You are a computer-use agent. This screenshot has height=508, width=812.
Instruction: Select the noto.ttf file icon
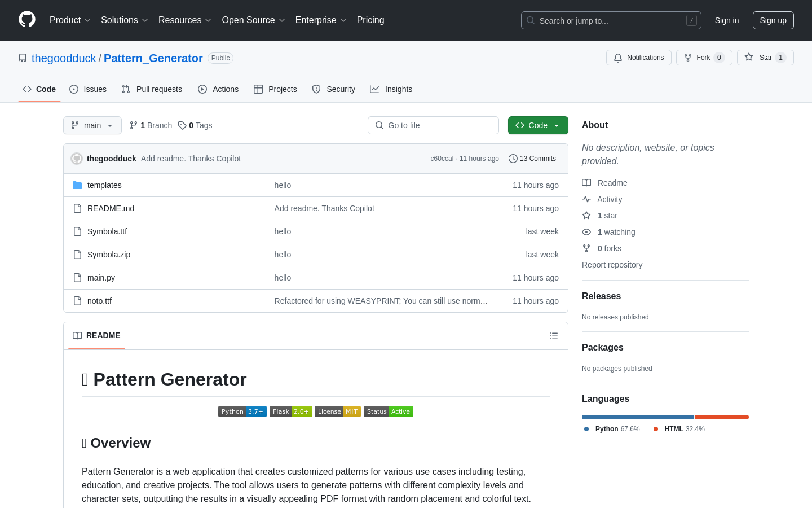click(x=77, y=301)
